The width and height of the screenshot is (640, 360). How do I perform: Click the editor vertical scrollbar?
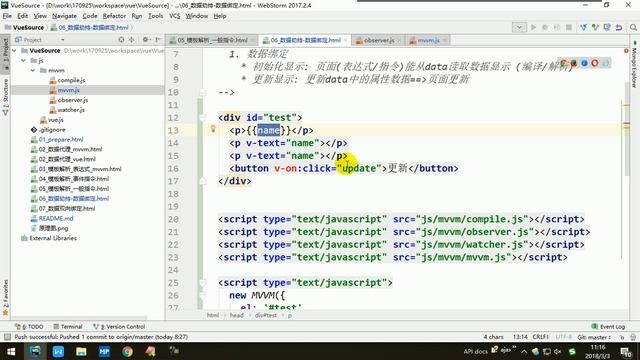[x=627, y=129]
